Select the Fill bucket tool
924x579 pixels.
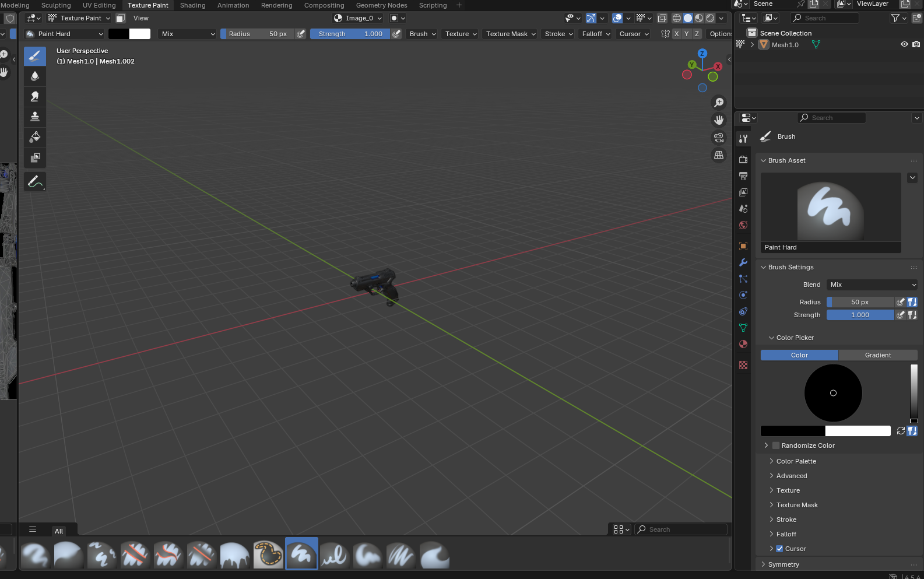[x=35, y=137]
